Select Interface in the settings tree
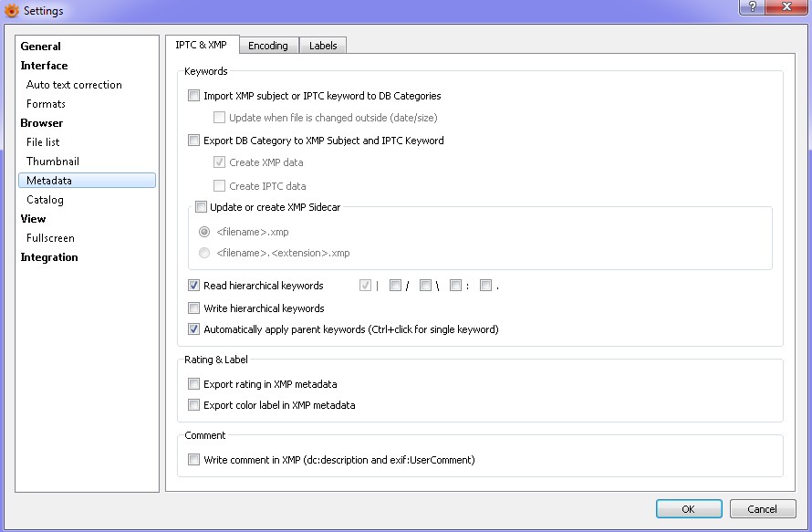Screen dimensions: 812x532 [x=44, y=66]
